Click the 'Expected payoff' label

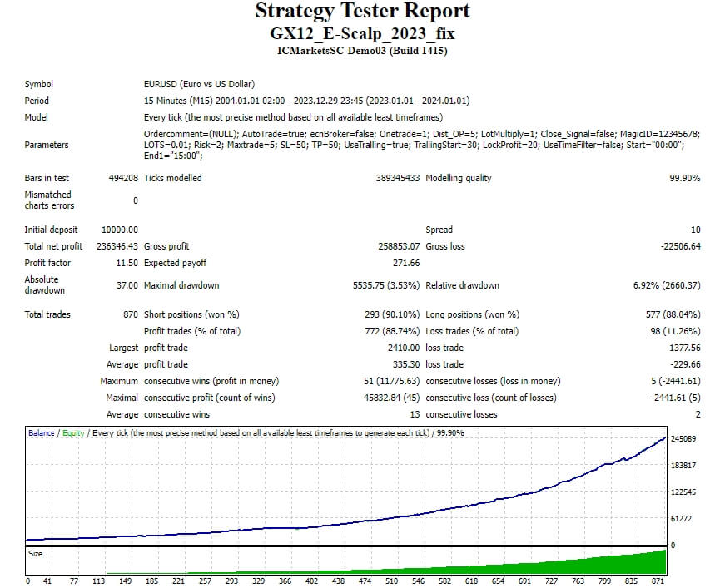click(176, 263)
